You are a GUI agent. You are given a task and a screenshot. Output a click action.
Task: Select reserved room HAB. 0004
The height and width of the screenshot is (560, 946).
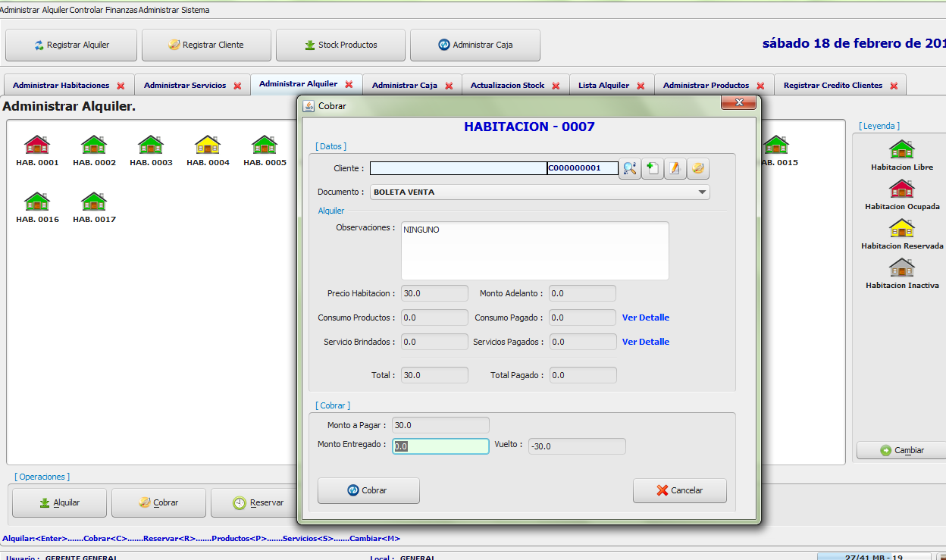(x=208, y=144)
